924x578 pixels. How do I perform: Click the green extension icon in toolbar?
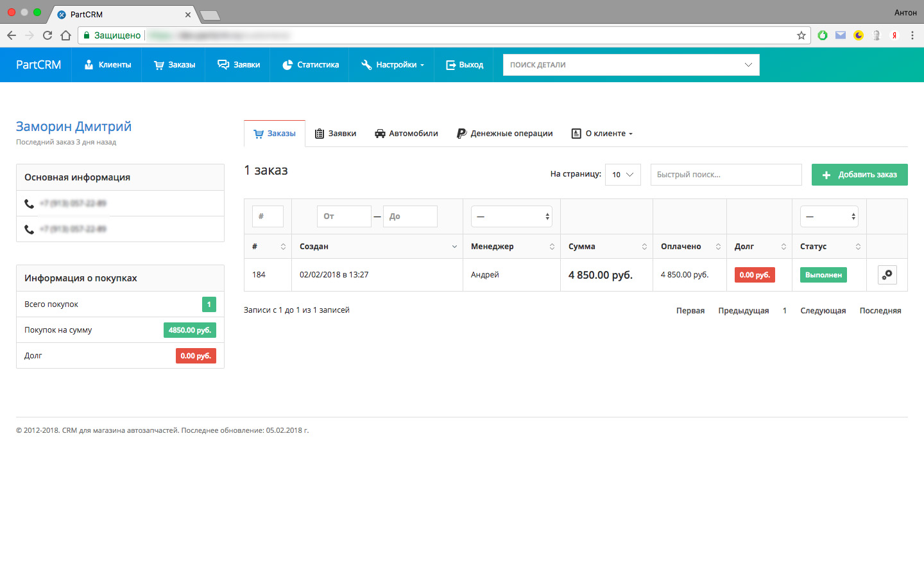[822, 35]
